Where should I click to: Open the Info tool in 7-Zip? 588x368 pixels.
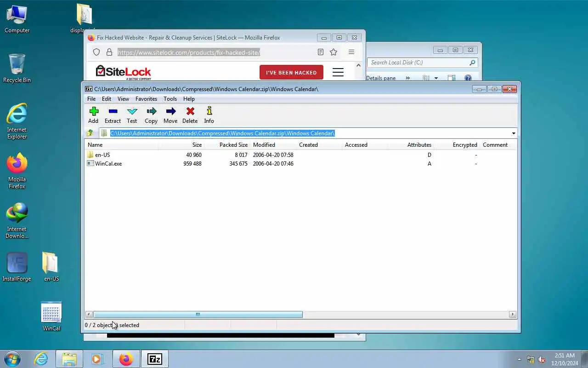209,111
